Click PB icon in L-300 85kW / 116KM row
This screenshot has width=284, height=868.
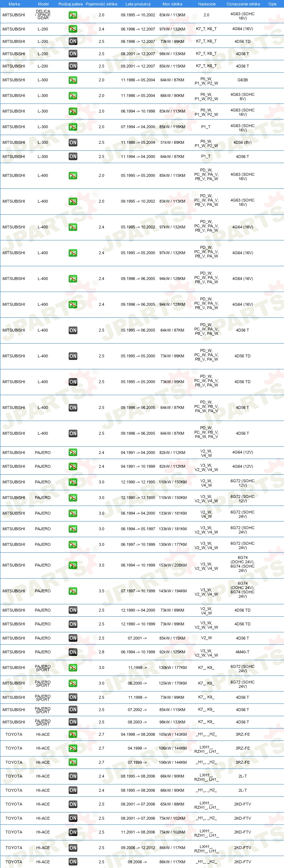(x=73, y=127)
